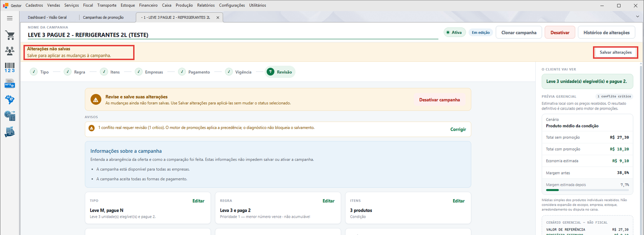The width and height of the screenshot is (644, 235).
Task: Click Desativar campanha in review banner
Action: [440, 100]
